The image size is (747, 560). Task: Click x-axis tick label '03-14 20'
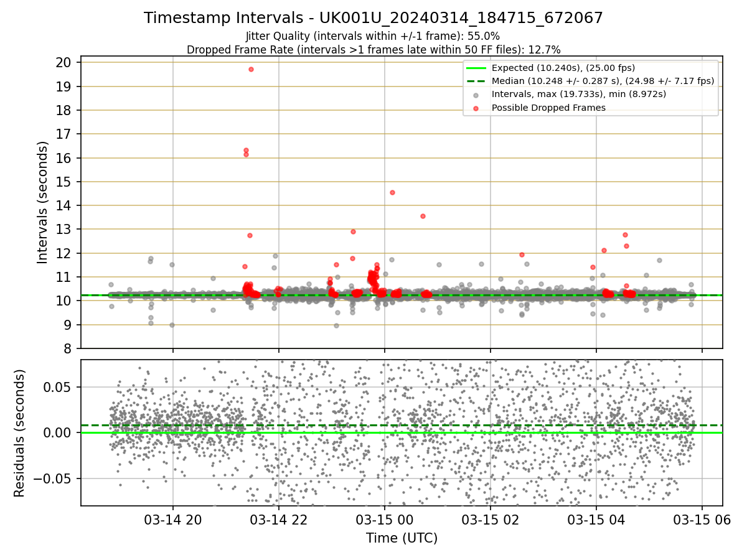(172, 520)
